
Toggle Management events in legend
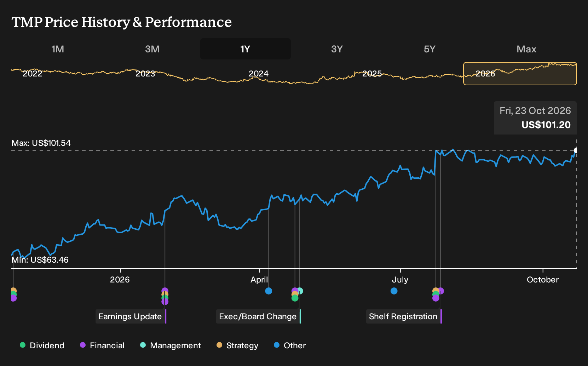click(x=171, y=345)
